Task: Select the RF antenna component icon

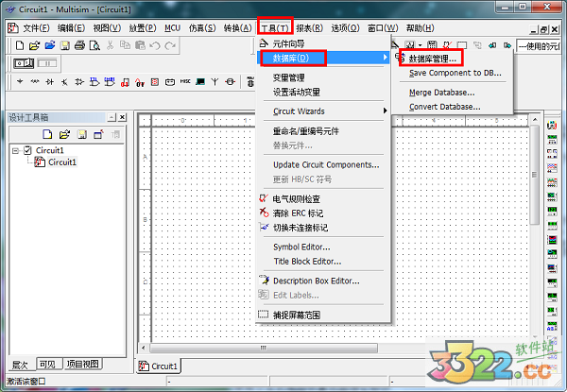Action: click(x=215, y=82)
